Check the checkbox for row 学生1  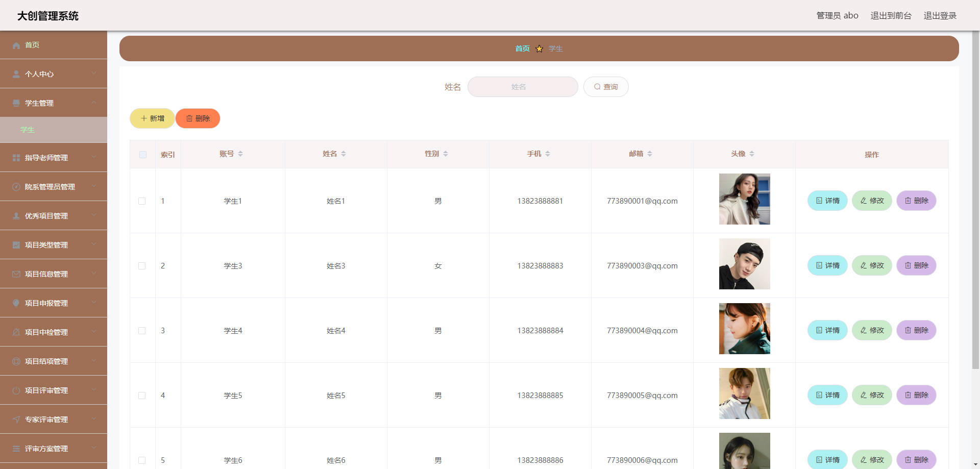[x=142, y=201]
